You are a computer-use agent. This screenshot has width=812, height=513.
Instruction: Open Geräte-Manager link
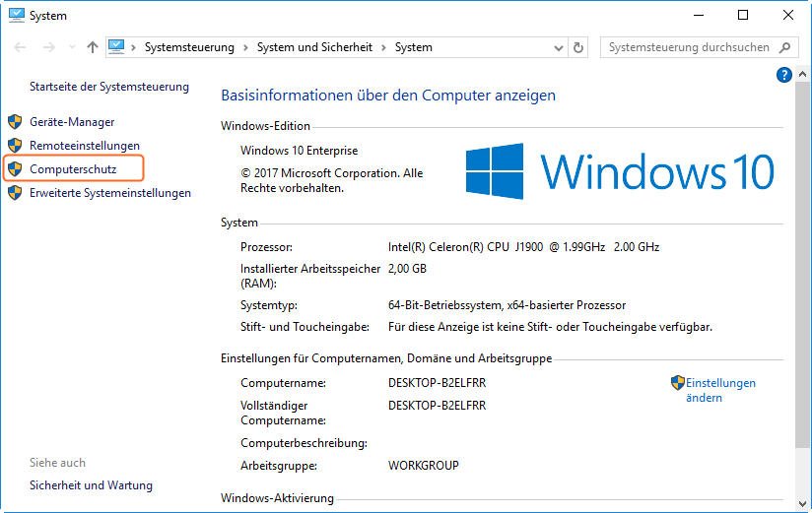pos(72,122)
